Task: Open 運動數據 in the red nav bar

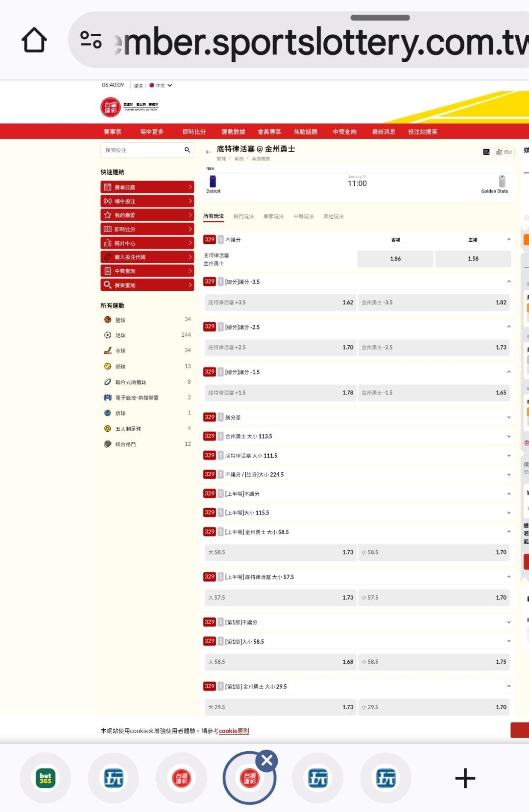Action: pyautogui.click(x=233, y=132)
